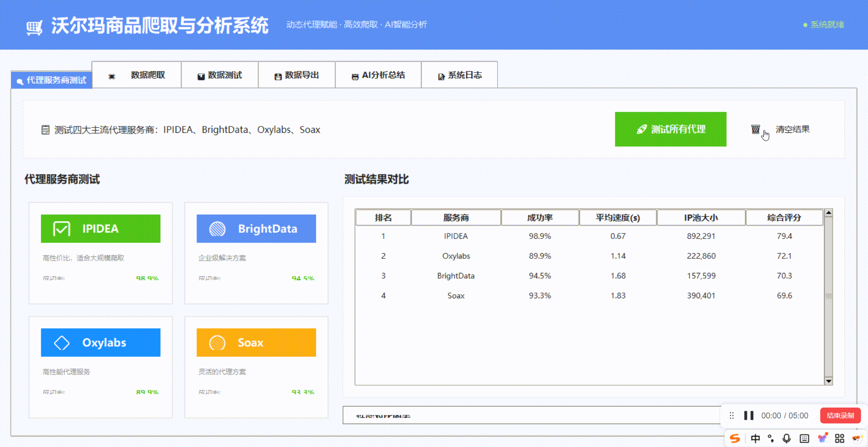The height and width of the screenshot is (447, 868).
Task: Go to the 数据导出 tab
Action: [297, 75]
